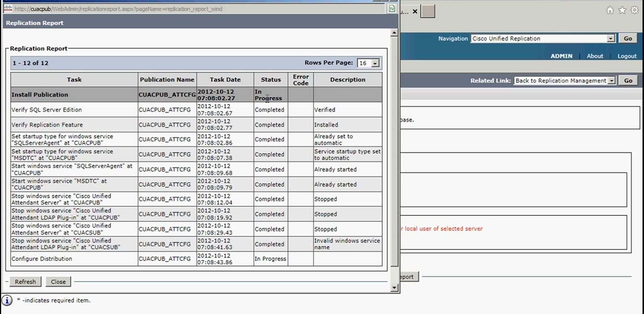Click the new tab button in the browser
The width and height of the screenshot is (644, 314).
(428, 12)
